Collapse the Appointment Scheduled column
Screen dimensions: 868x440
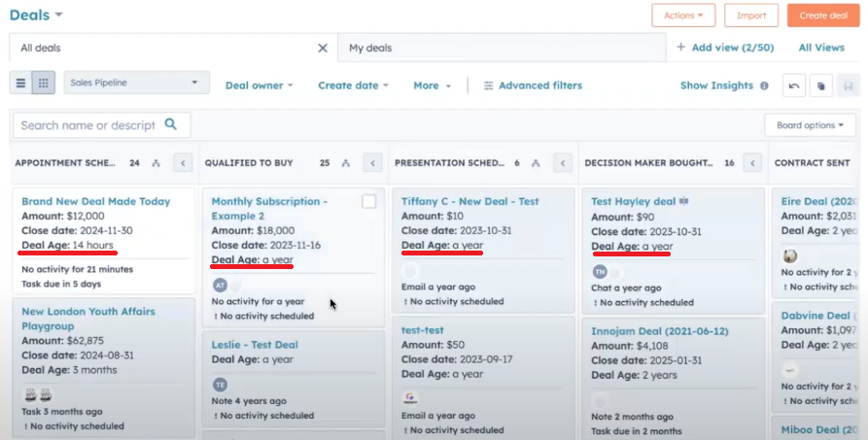[182, 163]
